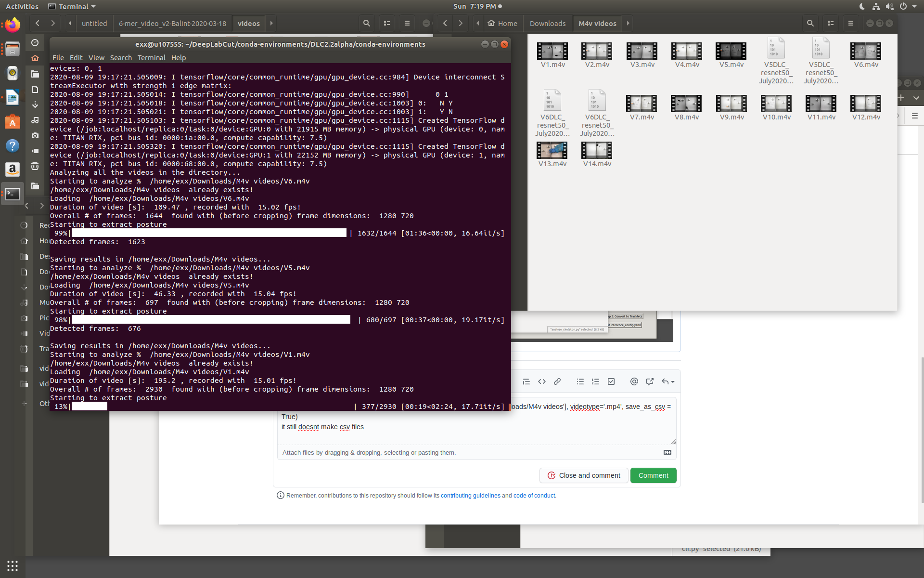924x578 pixels.
Task: Submit the comment with the Comment button
Action: pos(653,475)
